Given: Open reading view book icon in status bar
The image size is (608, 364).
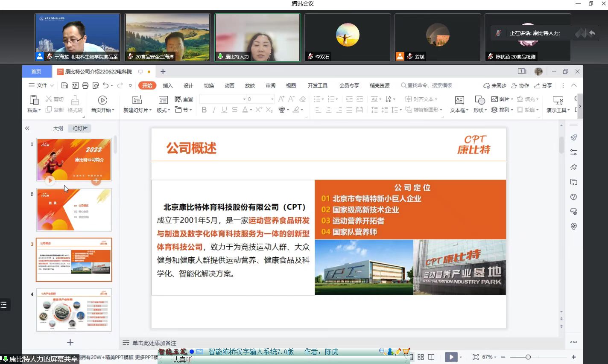Looking at the screenshot, I should [x=431, y=357].
